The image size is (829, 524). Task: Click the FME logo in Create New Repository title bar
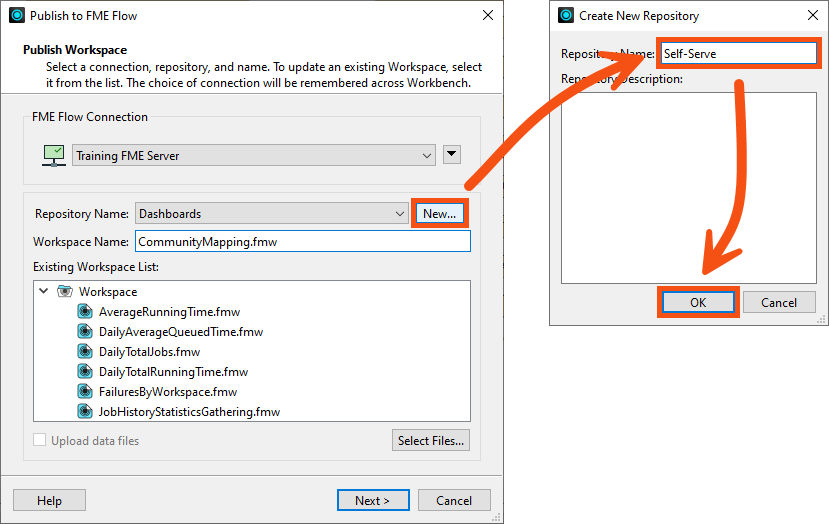click(566, 15)
